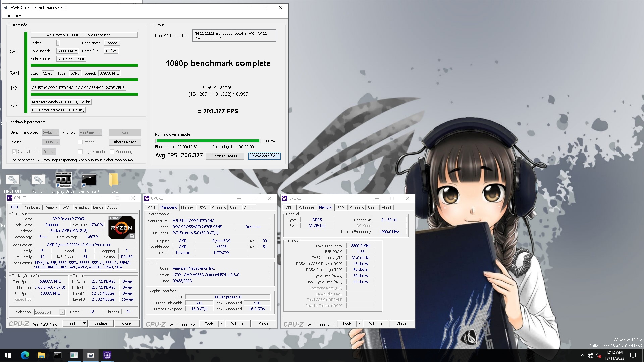The image size is (644, 362).
Task: Expand Tools arrow in CPU-Z Mainboard window
Action: click(221, 324)
